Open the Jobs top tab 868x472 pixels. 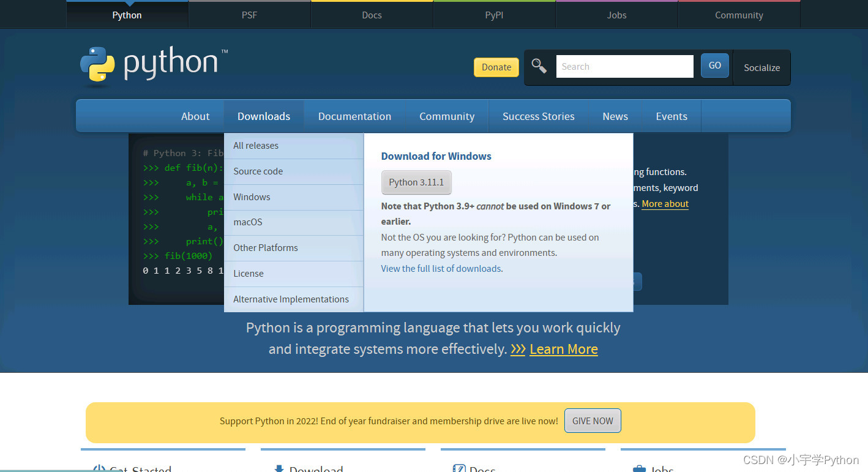[x=617, y=15]
